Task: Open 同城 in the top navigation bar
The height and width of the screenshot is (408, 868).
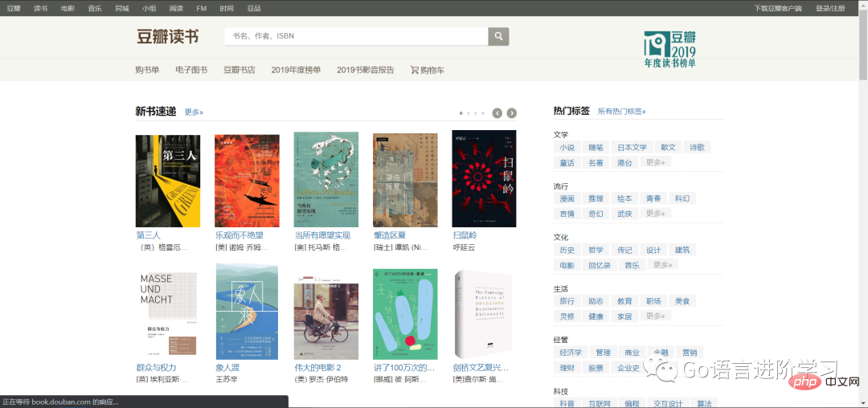Action: coord(122,8)
